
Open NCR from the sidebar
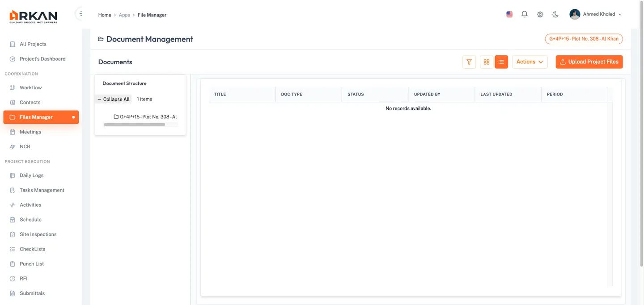pos(25,146)
